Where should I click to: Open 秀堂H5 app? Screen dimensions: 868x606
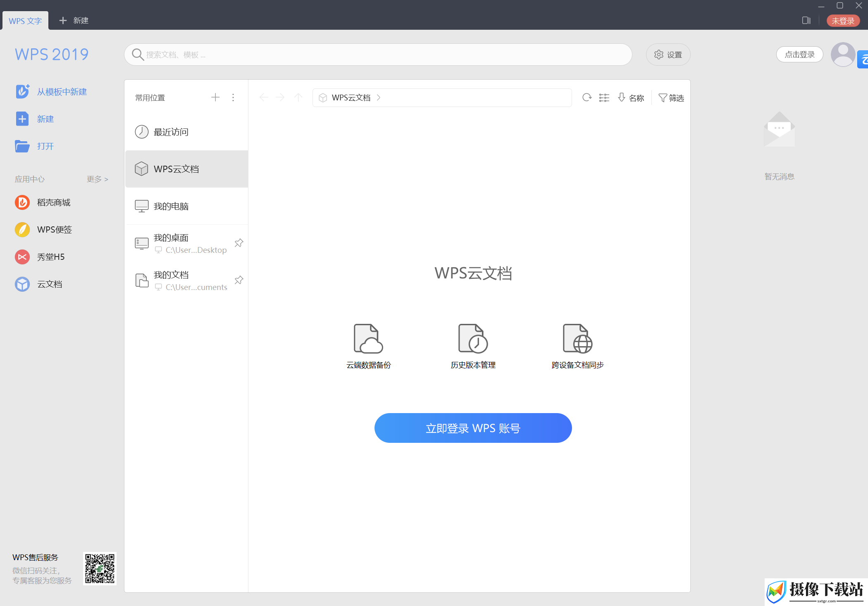click(40, 257)
